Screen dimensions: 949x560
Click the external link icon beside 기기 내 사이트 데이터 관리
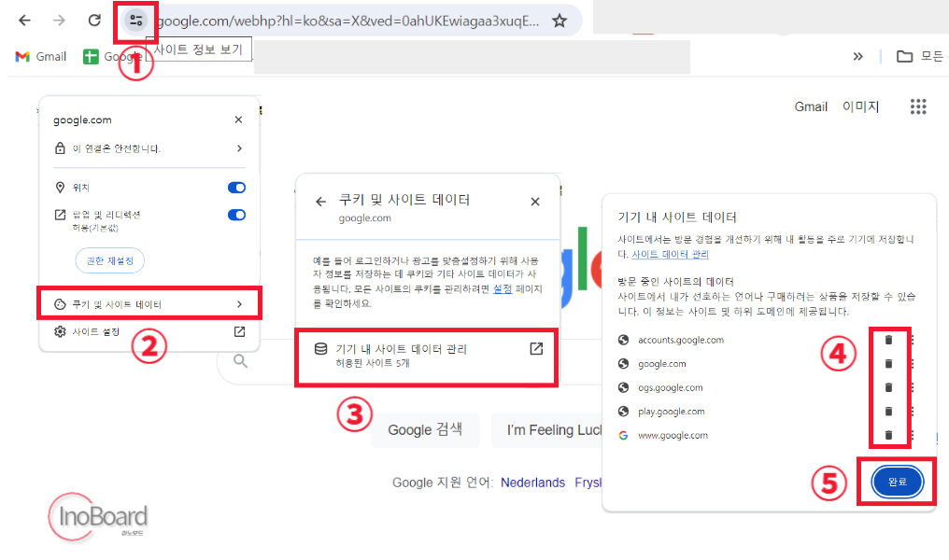coord(536,348)
